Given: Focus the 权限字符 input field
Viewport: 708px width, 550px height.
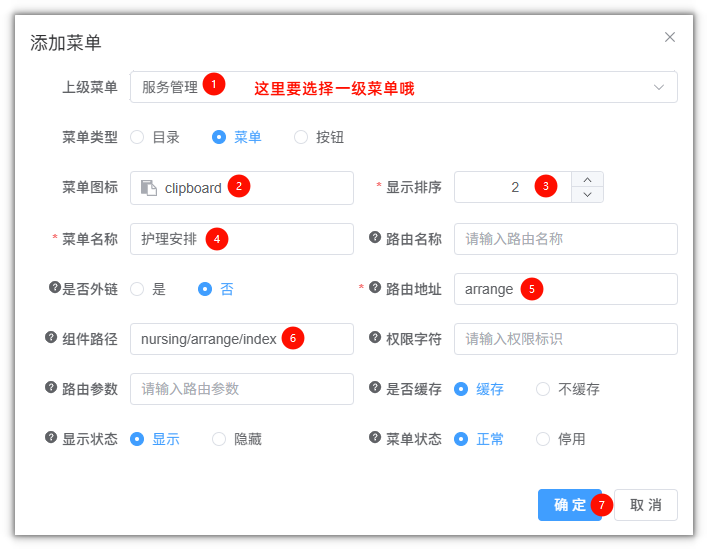Looking at the screenshot, I should (x=566, y=339).
